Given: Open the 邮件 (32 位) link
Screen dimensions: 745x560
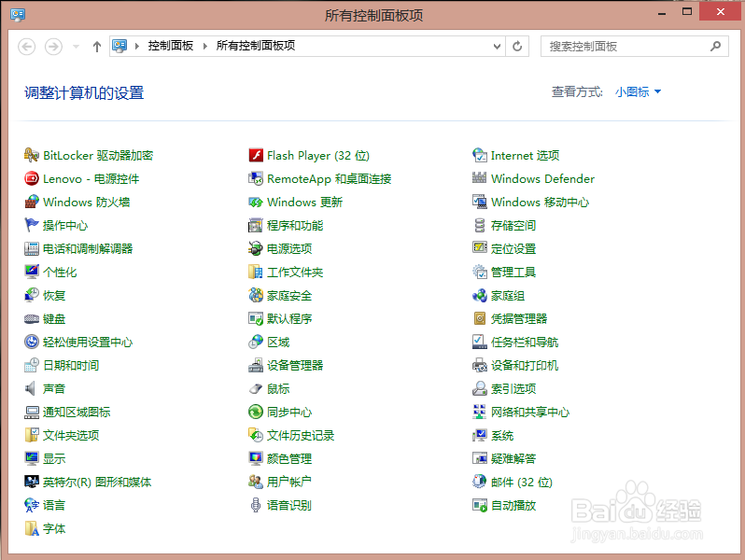Looking at the screenshot, I should (x=522, y=483).
